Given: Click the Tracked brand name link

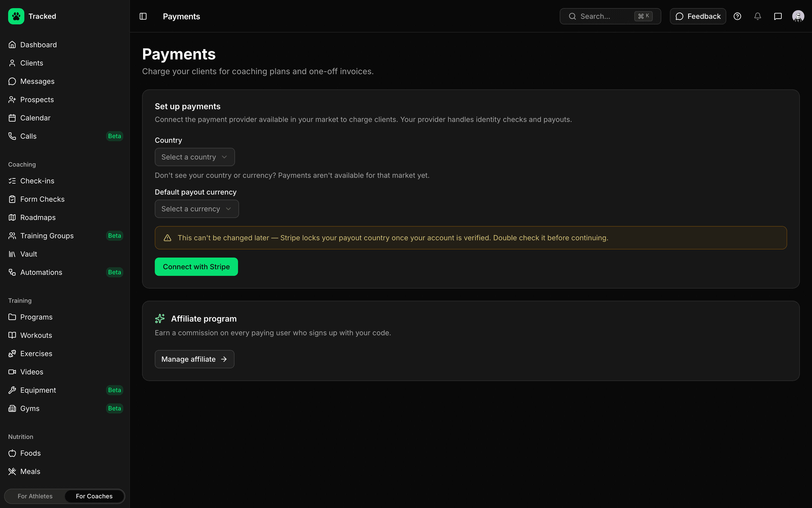Looking at the screenshot, I should pyautogui.click(x=42, y=16).
